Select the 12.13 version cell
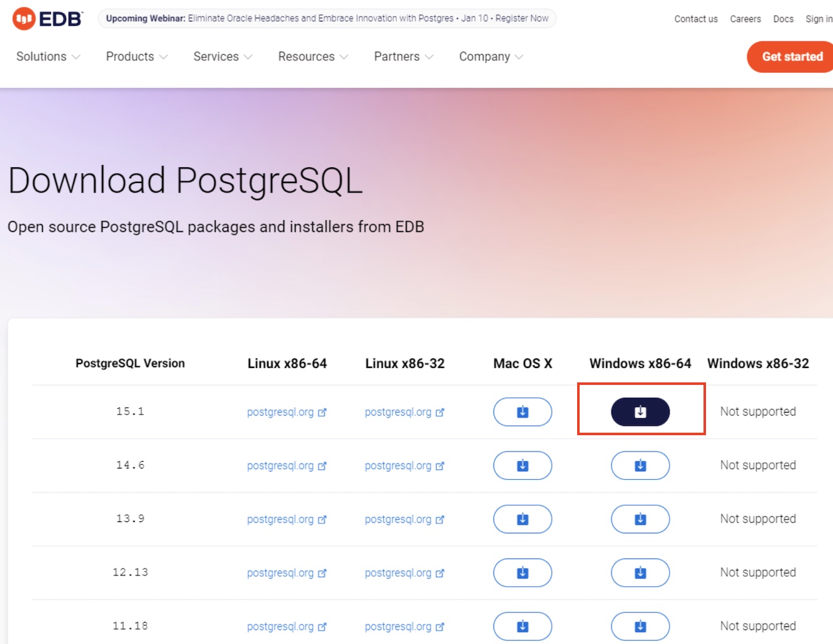The width and height of the screenshot is (833, 644). pos(130,572)
